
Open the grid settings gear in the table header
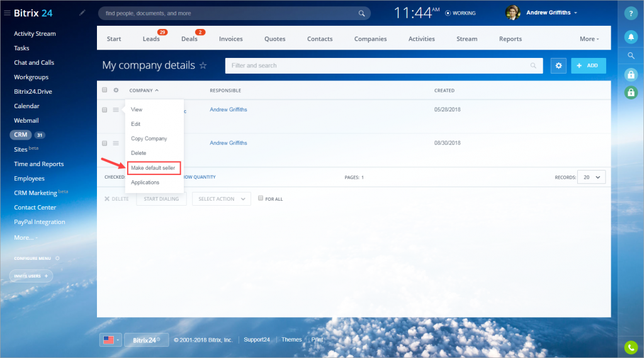click(116, 90)
